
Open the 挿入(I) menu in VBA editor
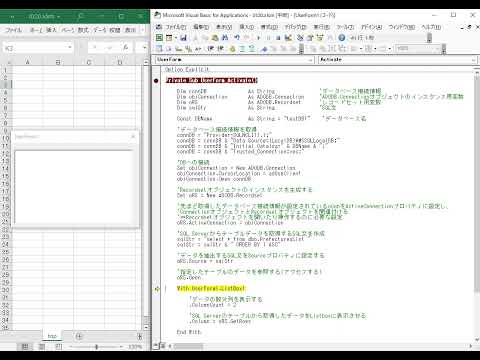point(247,27)
